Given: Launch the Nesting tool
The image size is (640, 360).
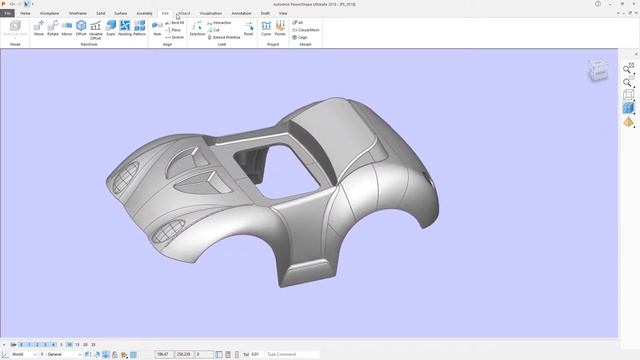Looking at the screenshot, I should pyautogui.click(x=125, y=28).
